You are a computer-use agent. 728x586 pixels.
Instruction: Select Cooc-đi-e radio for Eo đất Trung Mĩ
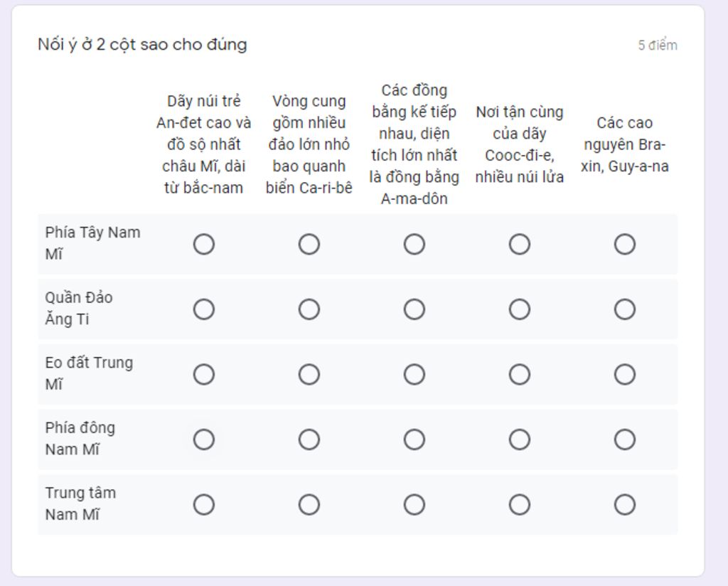[520, 374]
